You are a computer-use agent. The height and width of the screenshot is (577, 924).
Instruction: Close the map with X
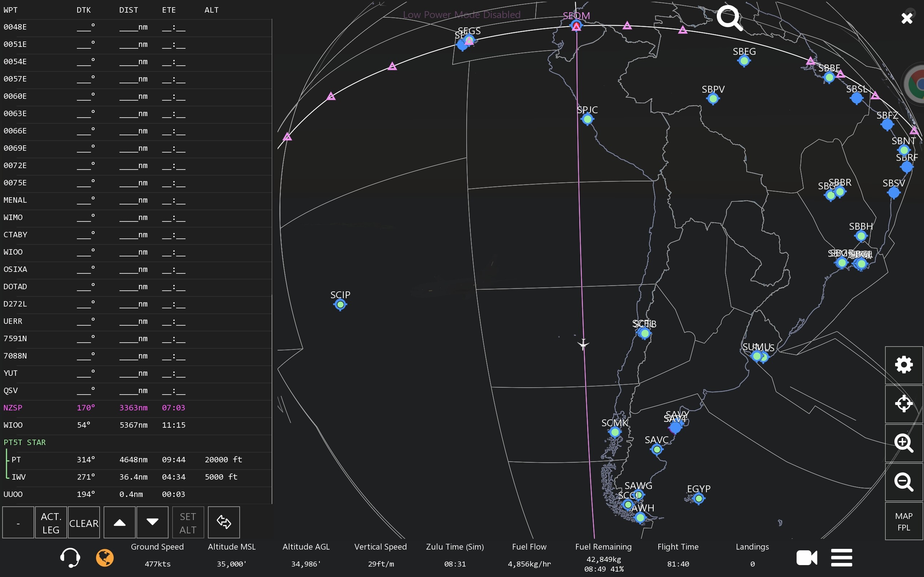tap(906, 18)
